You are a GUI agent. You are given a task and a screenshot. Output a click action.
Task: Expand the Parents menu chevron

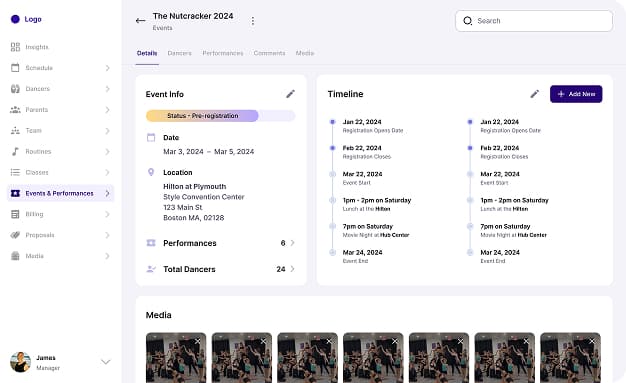(107, 109)
